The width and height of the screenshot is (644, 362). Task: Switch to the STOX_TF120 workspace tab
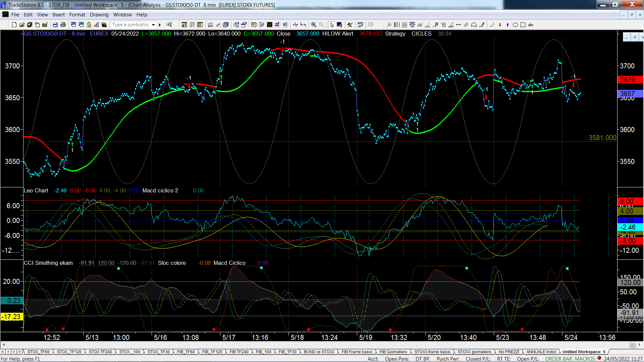69,352
